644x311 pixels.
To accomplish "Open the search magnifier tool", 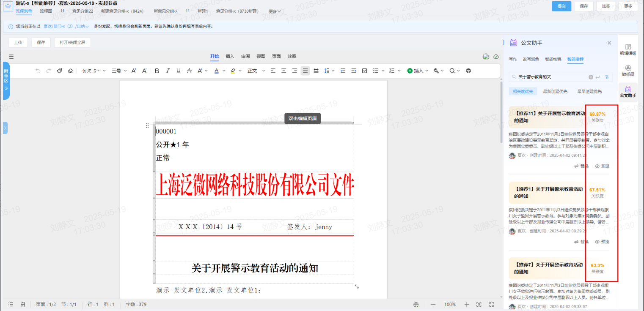I will [455, 71].
